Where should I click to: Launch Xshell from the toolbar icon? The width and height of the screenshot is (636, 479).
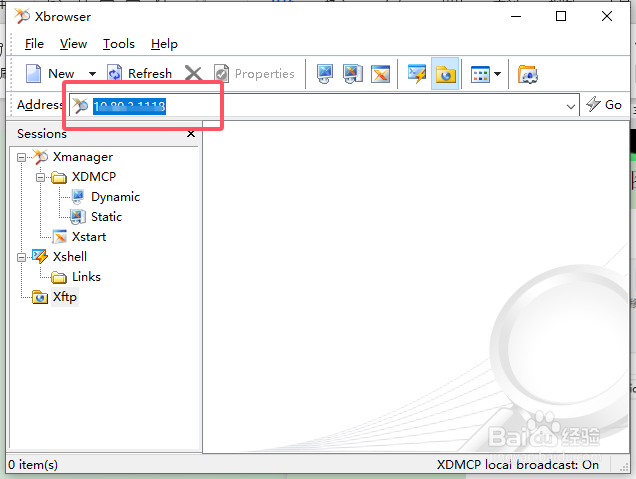click(x=417, y=74)
